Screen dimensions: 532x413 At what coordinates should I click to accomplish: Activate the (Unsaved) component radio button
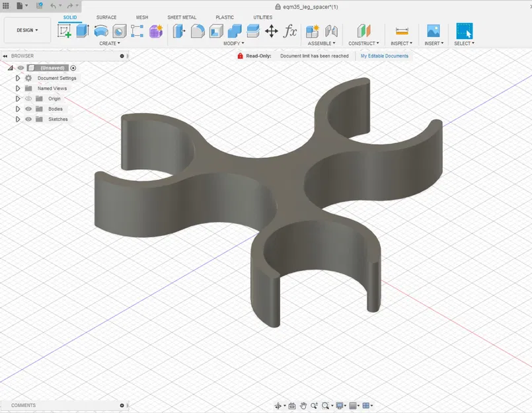(x=73, y=68)
